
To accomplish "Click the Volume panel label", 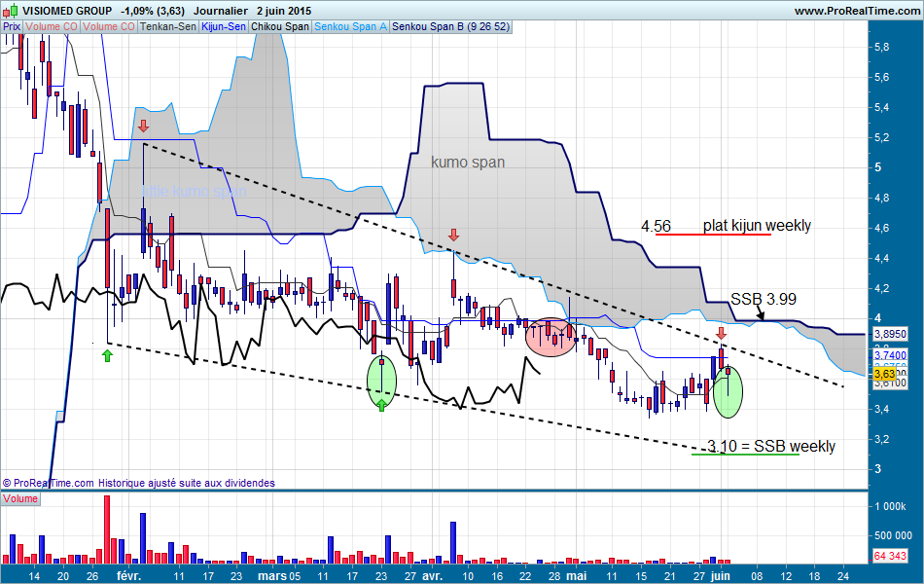I will (21, 498).
